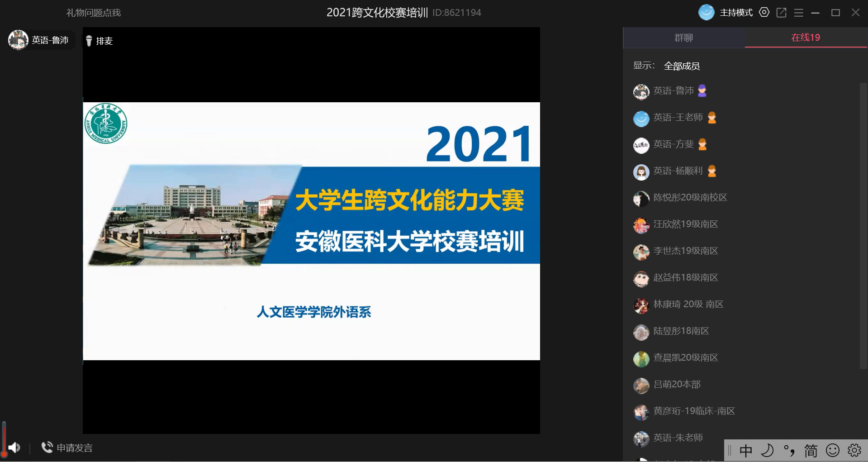The height and width of the screenshot is (462, 868).
Task: Toggle 简 simplified/traditional character mode
Action: (811, 450)
